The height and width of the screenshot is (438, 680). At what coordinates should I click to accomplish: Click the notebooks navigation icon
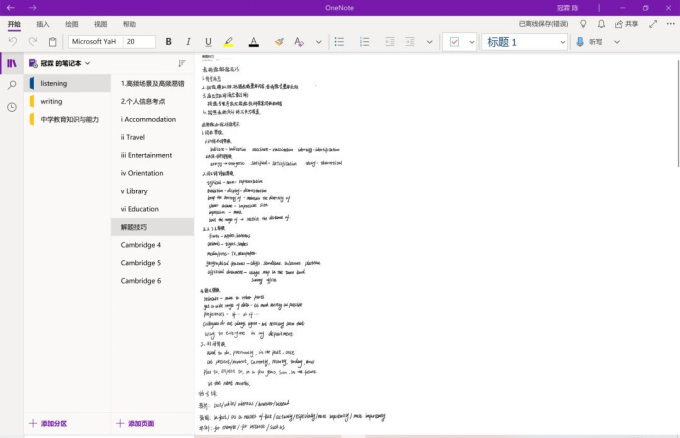(12, 63)
